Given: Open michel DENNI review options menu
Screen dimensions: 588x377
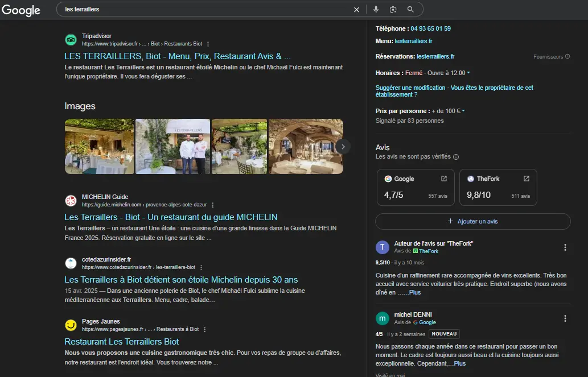Looking at the screenshot, I should (x=565, y=318).
